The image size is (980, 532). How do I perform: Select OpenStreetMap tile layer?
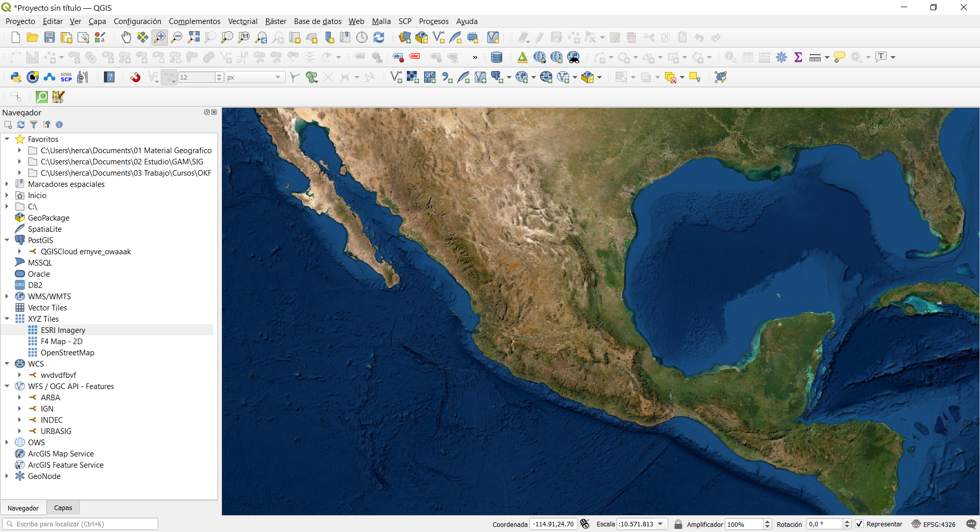pyautogui.click(x=67, y=352)
